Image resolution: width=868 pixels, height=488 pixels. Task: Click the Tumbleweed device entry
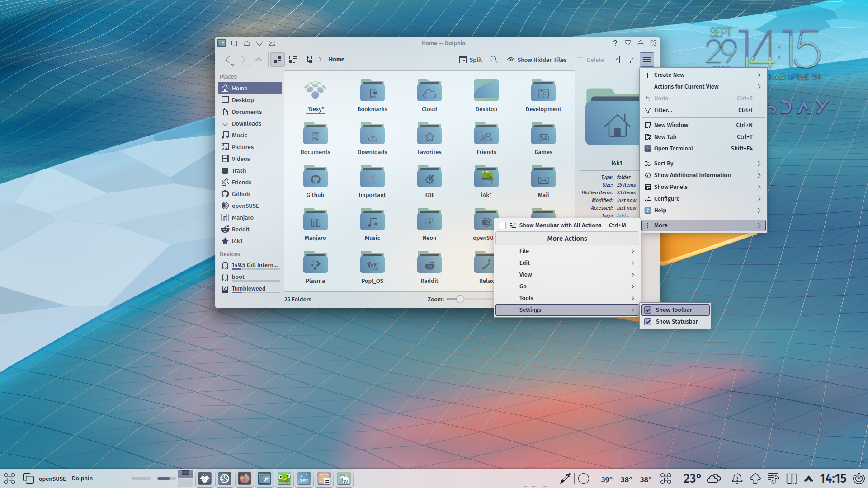click(250, 289)
